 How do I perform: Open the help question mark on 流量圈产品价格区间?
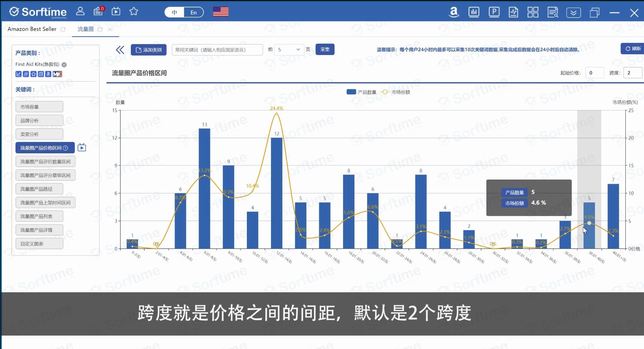65,148
